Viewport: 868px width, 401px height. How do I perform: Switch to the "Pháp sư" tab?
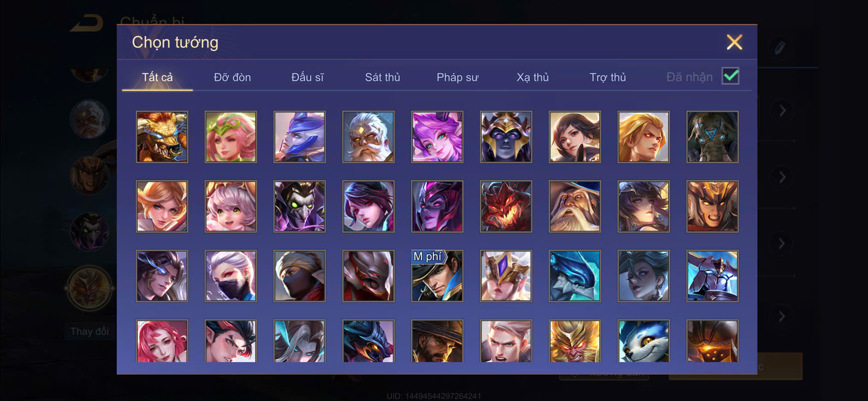click(457, 77)
